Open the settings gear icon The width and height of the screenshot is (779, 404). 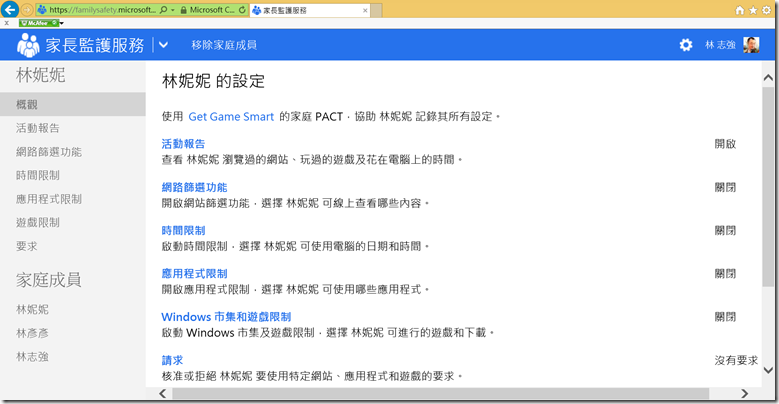pyautogui.click(x=685, y=45)
